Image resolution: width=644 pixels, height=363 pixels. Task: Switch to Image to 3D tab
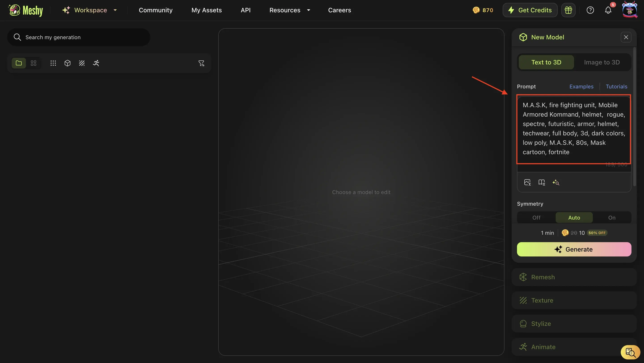tap(602, 62)
